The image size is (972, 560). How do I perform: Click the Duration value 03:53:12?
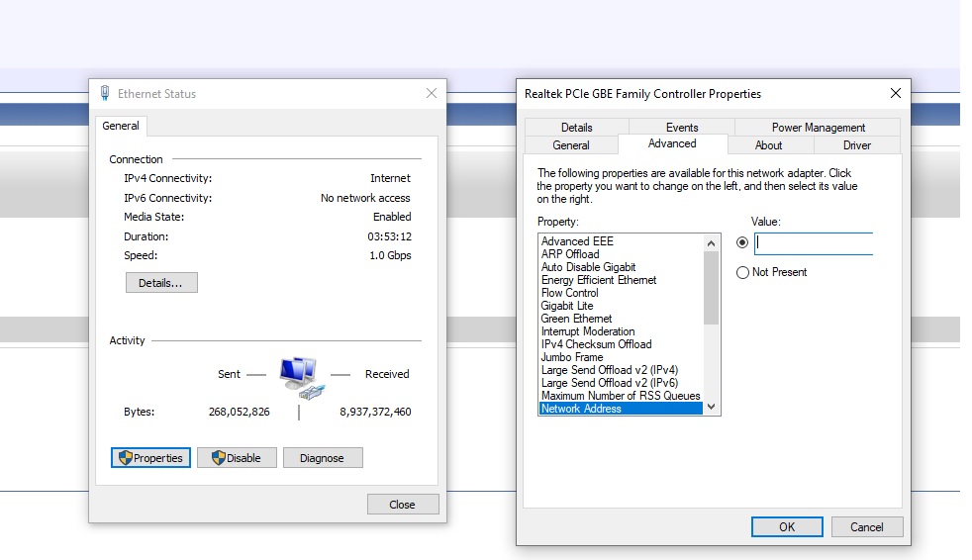point(389,236)
